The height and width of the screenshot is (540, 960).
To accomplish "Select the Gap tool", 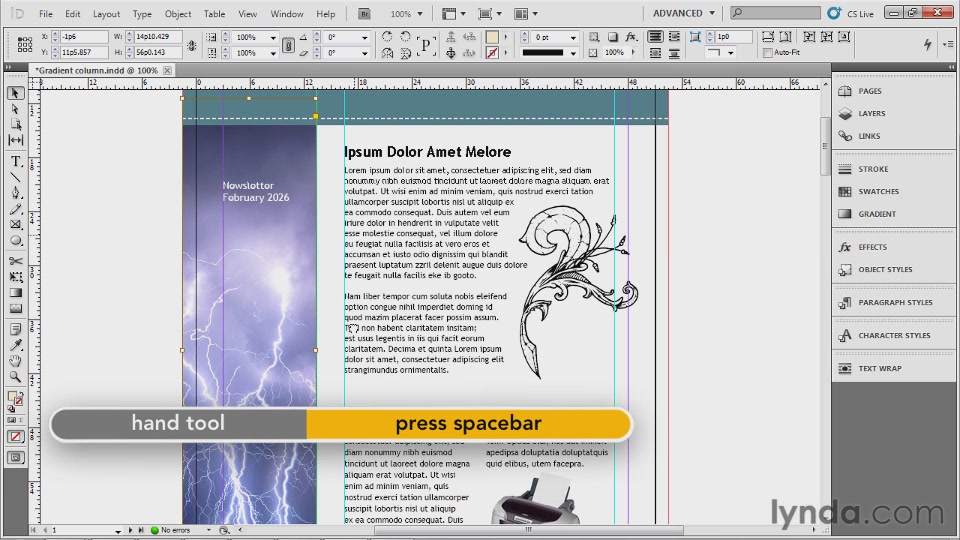I will click(x=15, y=140).
